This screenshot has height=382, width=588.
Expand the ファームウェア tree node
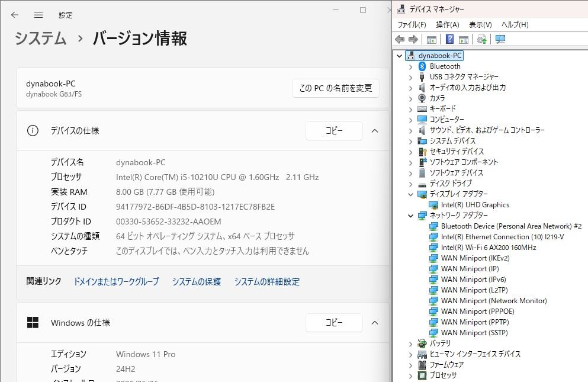tap(410, 365)
